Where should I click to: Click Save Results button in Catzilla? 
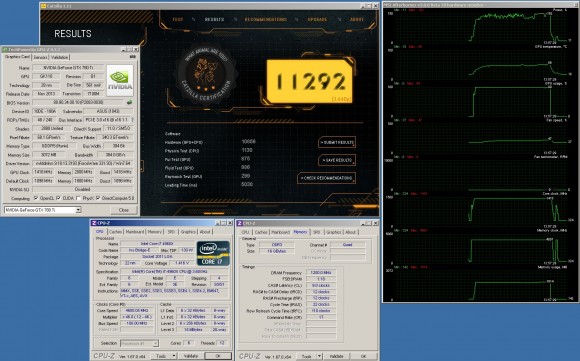coord(337,160)
